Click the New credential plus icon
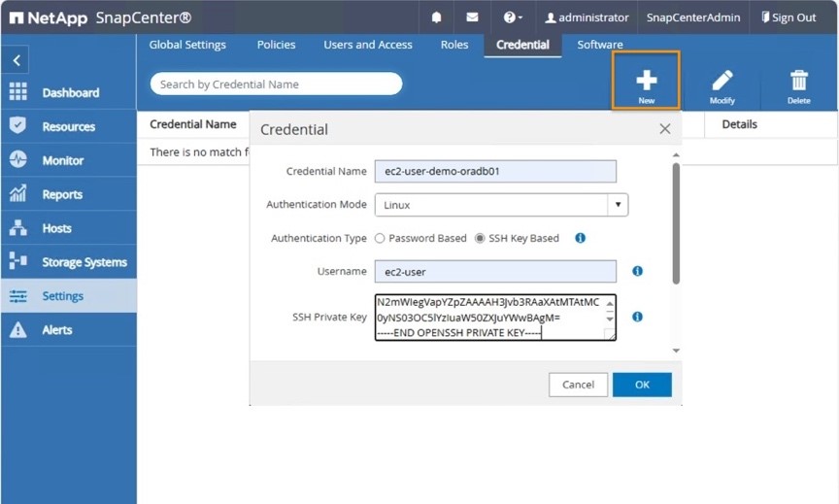Image resolution: width=839 pixels, height=504 pixels. (647, 82)
